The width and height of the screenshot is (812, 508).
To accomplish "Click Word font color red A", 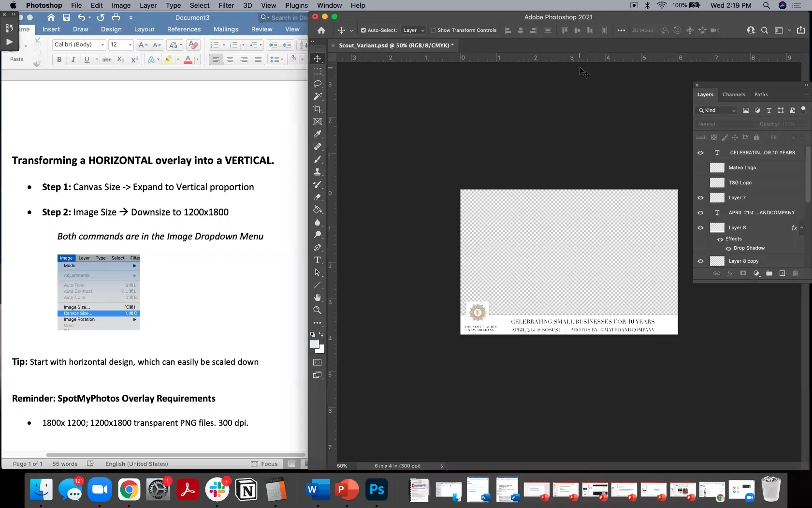I will click(x=188, y=60).
